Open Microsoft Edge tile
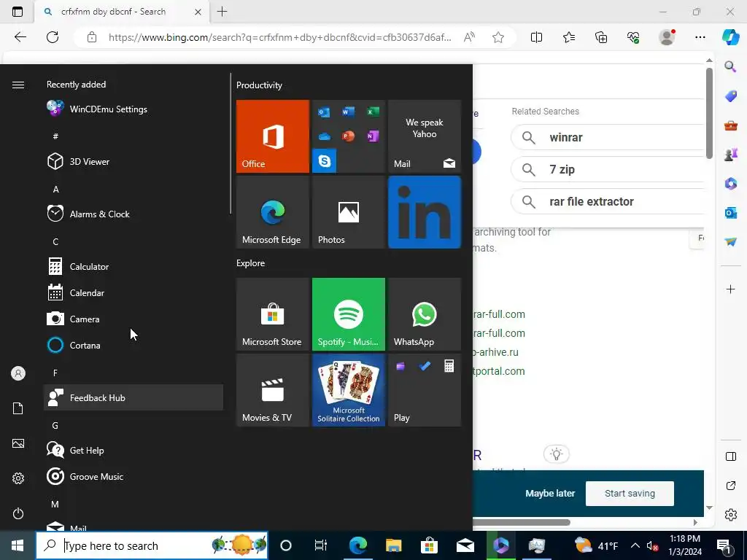Screen dimensions: 747x560 click(273, 212)
